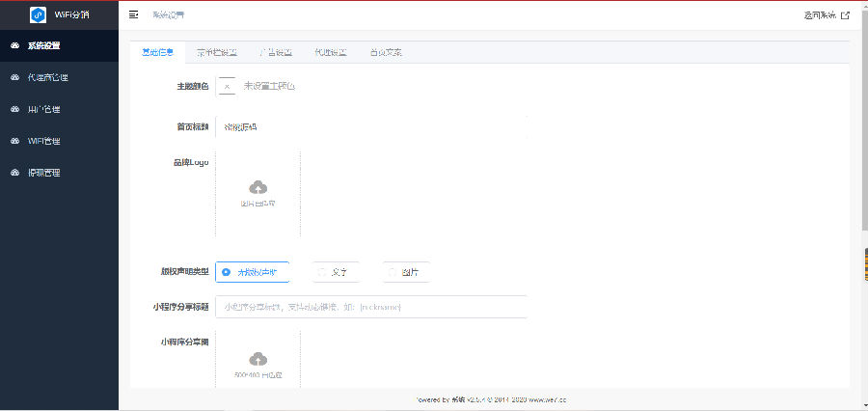
Task: Select the 图片 copyright type radio
Action: pyautogui.click(x=406, y=272)
